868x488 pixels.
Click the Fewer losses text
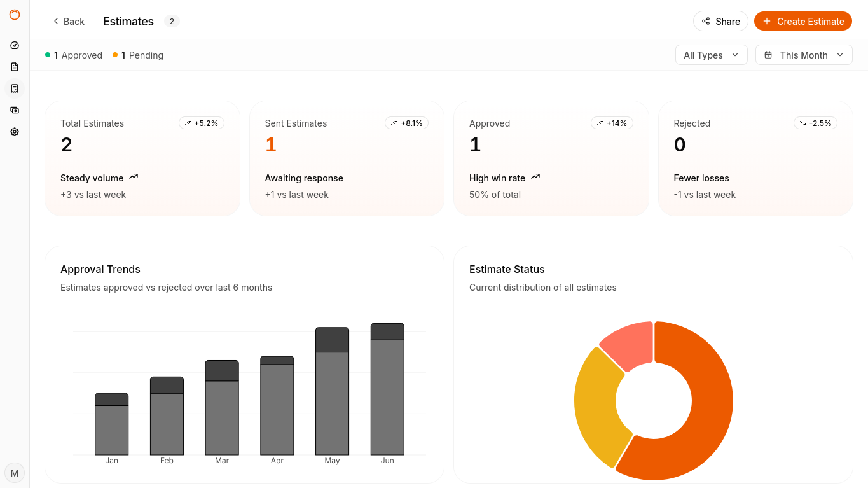pos(701,178)
